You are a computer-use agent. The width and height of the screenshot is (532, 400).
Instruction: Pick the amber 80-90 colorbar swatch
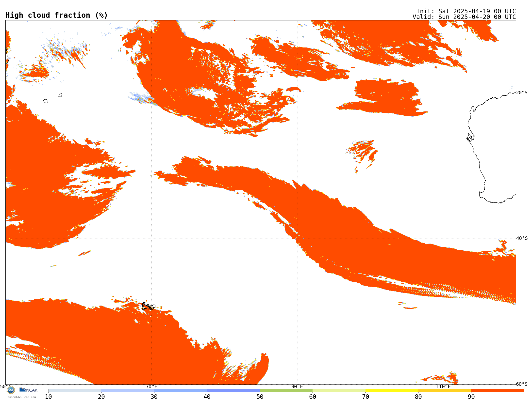445,391
